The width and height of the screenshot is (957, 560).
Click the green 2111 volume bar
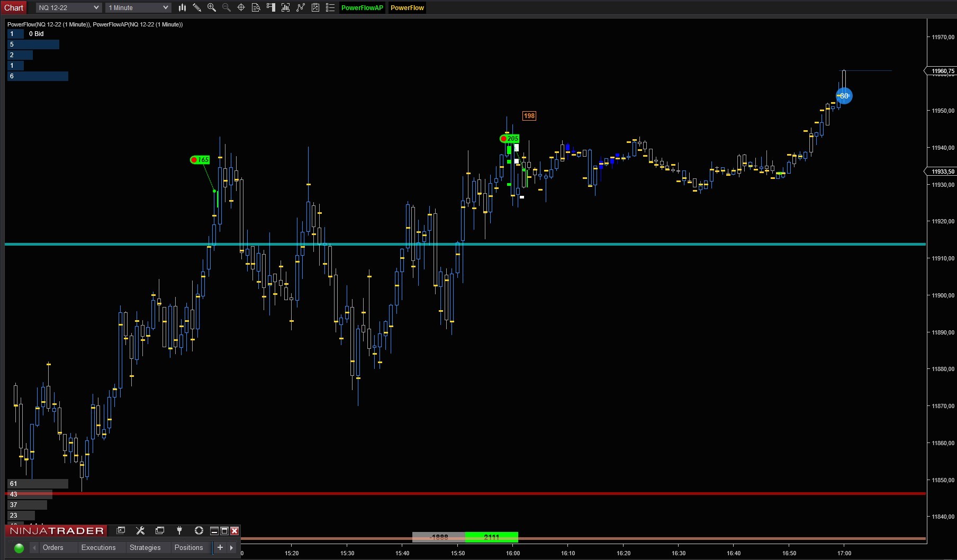(x=492, y=537)
